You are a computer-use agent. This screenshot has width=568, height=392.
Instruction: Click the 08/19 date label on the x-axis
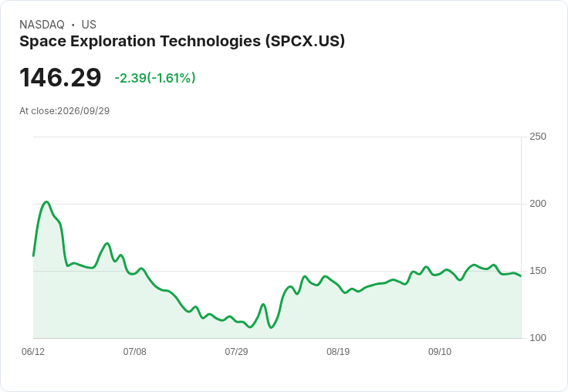click(x=338, y=351)
